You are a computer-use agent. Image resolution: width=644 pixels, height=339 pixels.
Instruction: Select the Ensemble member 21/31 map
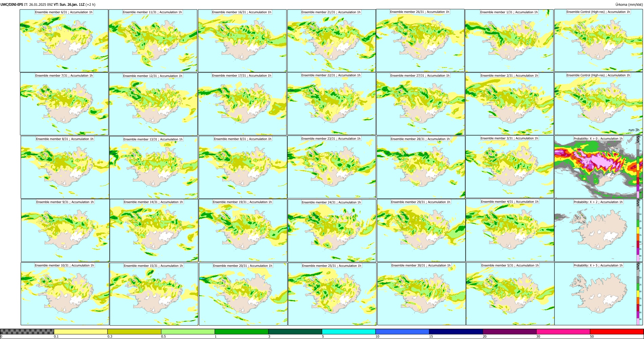pyautogui.click(x=331, y=41)
